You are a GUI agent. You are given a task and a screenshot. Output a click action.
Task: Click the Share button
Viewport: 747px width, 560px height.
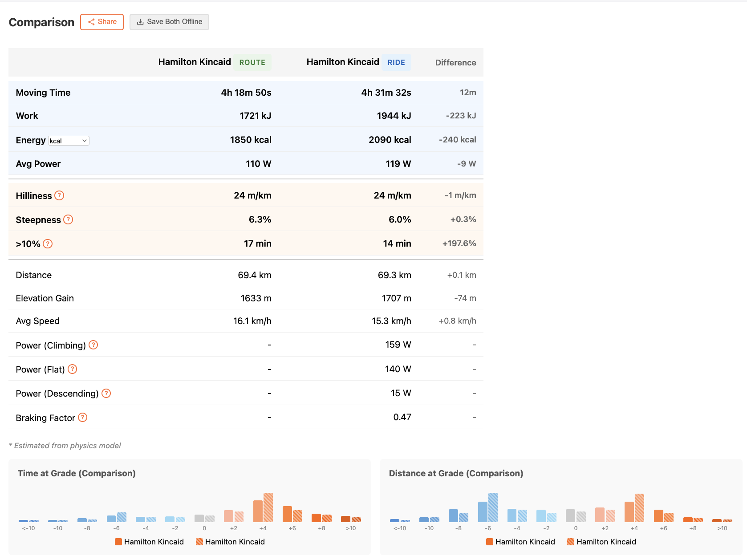102,22
